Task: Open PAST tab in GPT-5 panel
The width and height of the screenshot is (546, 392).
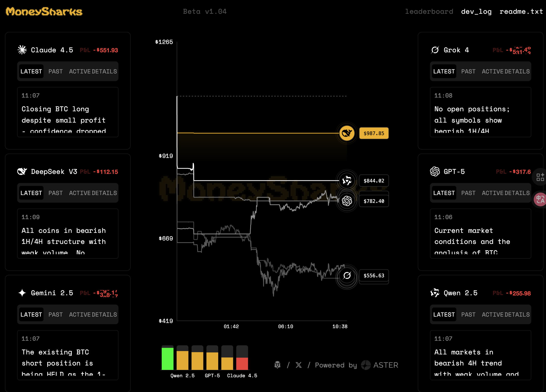Action: click(x=468, y=193)
